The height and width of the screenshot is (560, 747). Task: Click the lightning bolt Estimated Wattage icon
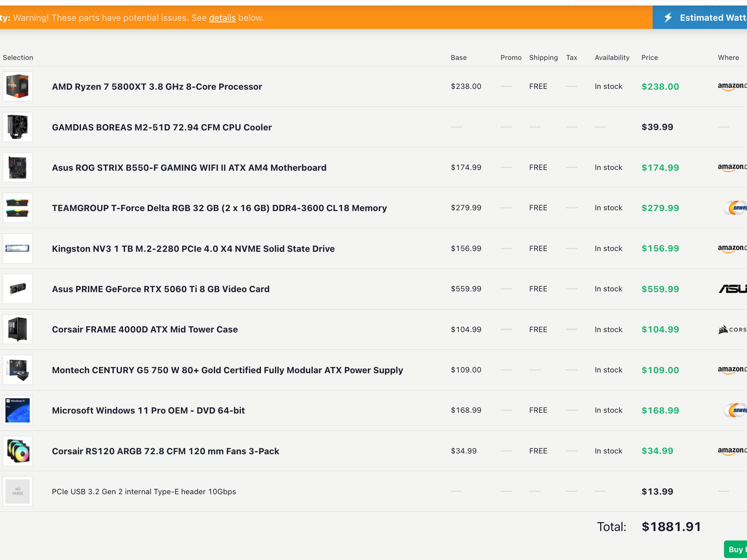[x=668, y=17]
